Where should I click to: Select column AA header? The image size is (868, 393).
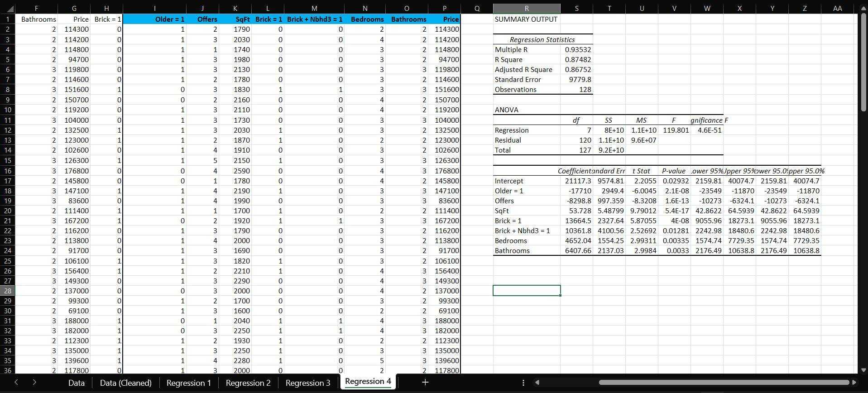click(837, 8)
